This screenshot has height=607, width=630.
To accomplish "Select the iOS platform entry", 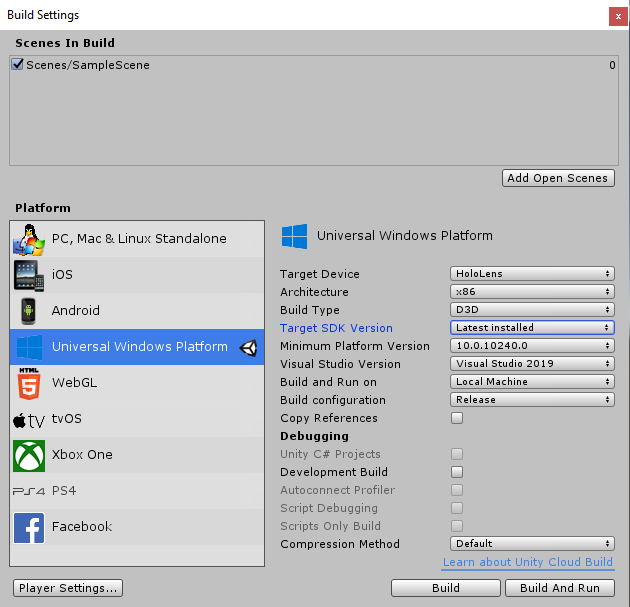I will [137, 275].
